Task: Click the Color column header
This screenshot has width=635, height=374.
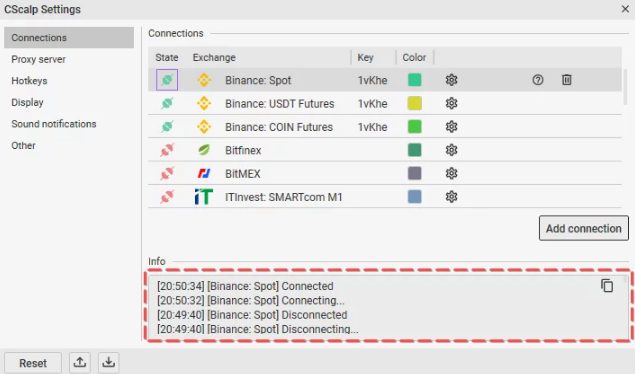Action: point(414,57)
